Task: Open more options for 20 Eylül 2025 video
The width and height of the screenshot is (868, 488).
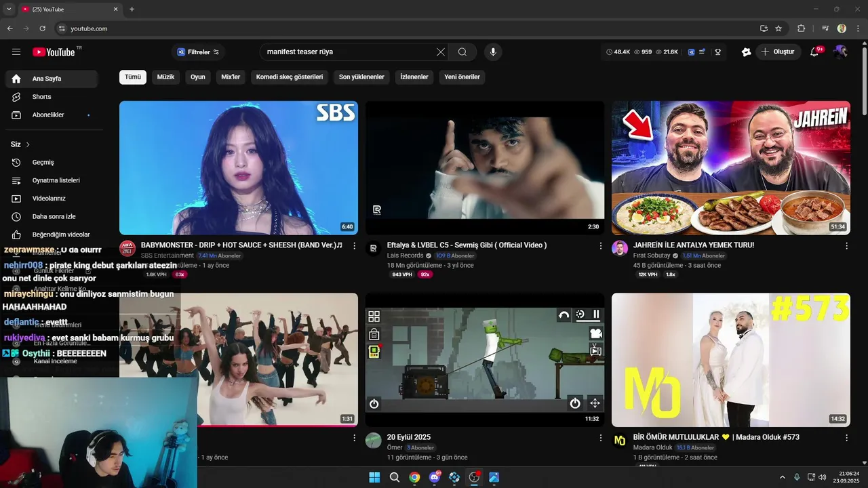Action: (x=600, y=438)
